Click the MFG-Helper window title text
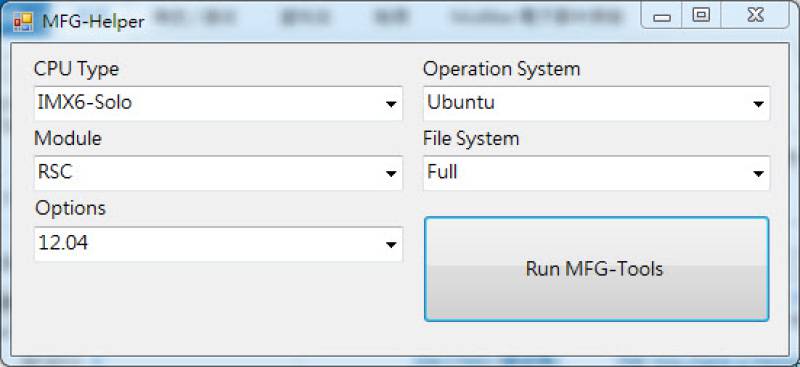The height and width of the screenshot is (367, 800). pos(93,21)
